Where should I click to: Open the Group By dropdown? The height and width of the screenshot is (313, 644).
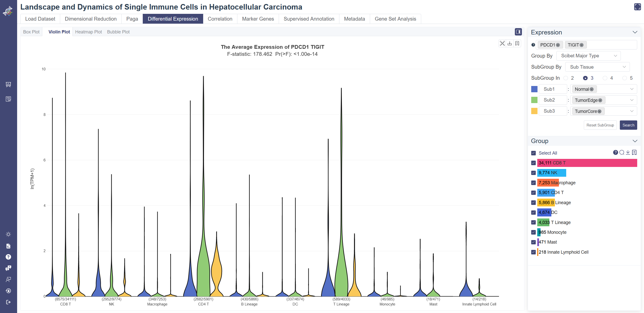click(x=588, y=56)
